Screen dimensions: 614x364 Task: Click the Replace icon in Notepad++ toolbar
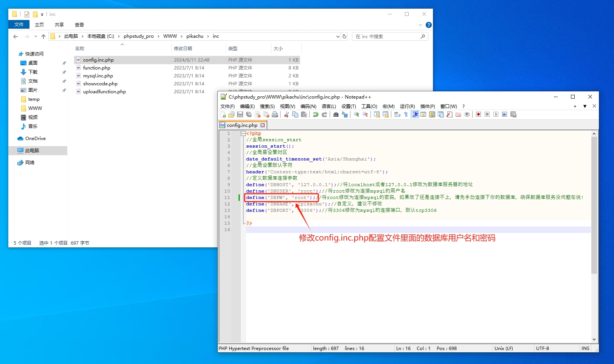(345, 114)
